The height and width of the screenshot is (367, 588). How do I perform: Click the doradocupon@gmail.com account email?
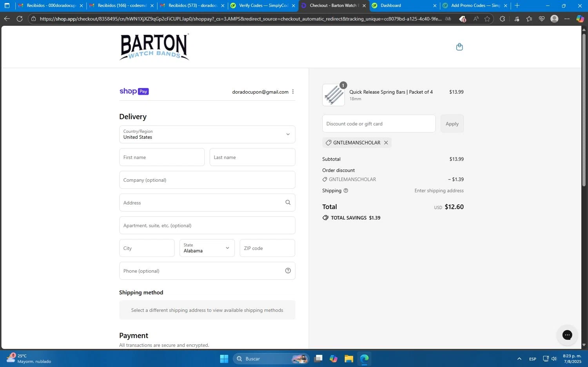pyautogui.click(x=260, y=92)
